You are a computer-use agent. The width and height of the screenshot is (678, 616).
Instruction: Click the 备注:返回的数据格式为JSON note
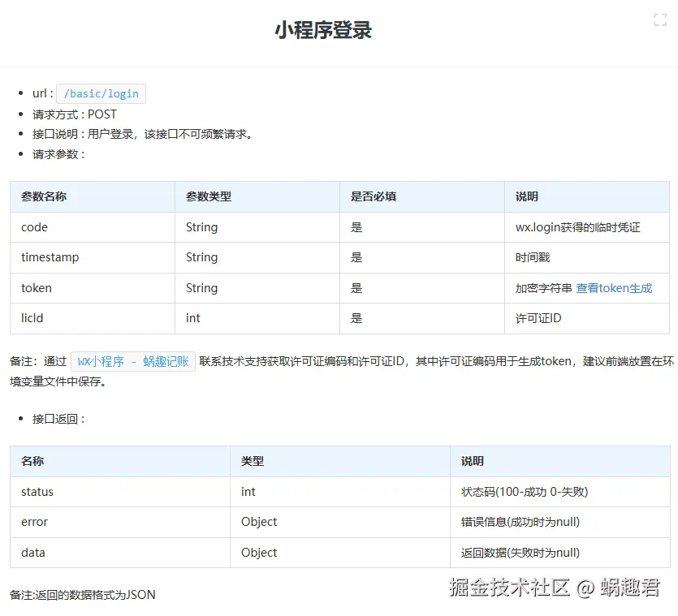pyautogui.click(x=83, y=595)
